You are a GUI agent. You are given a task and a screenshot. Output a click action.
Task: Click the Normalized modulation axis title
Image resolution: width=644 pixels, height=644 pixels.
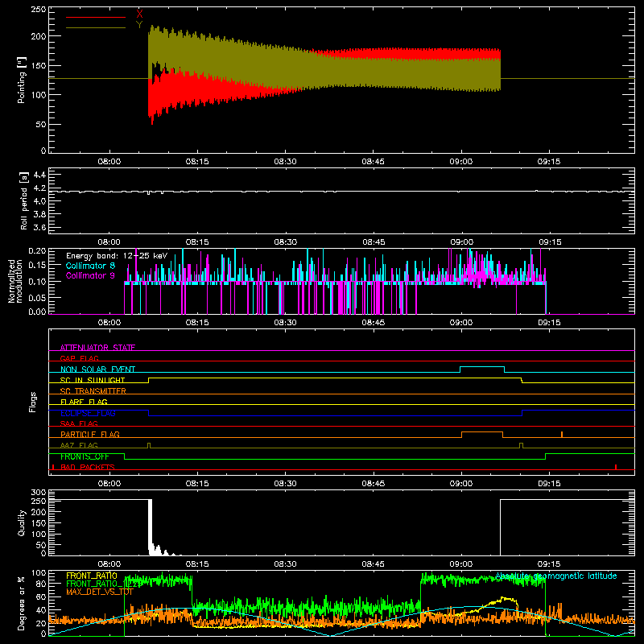coord(14,281)
